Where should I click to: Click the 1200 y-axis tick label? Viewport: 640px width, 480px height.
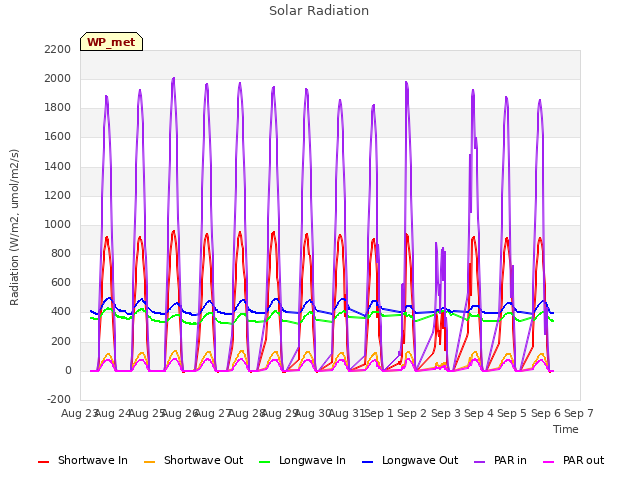58,195
